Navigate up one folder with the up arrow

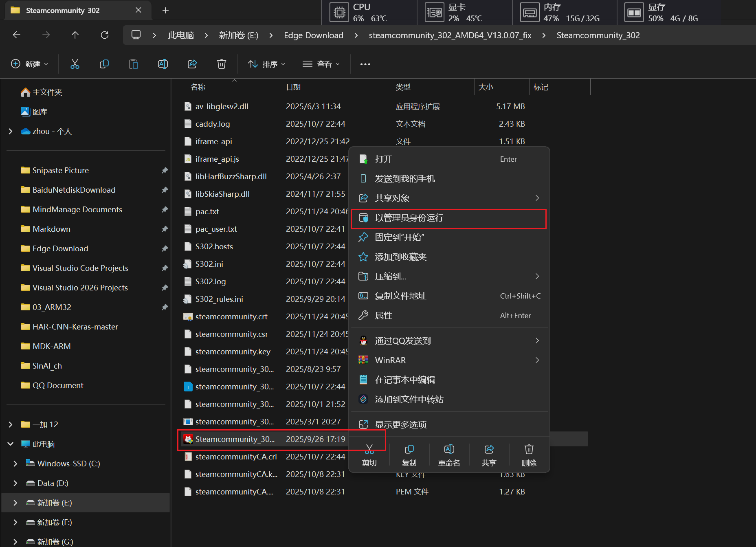coord(75,35)
